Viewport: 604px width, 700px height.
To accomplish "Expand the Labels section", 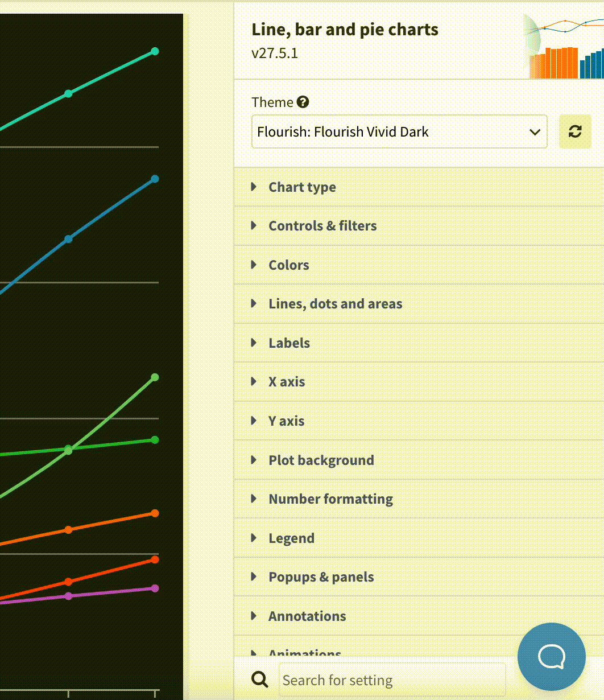I will pos(289,343).
